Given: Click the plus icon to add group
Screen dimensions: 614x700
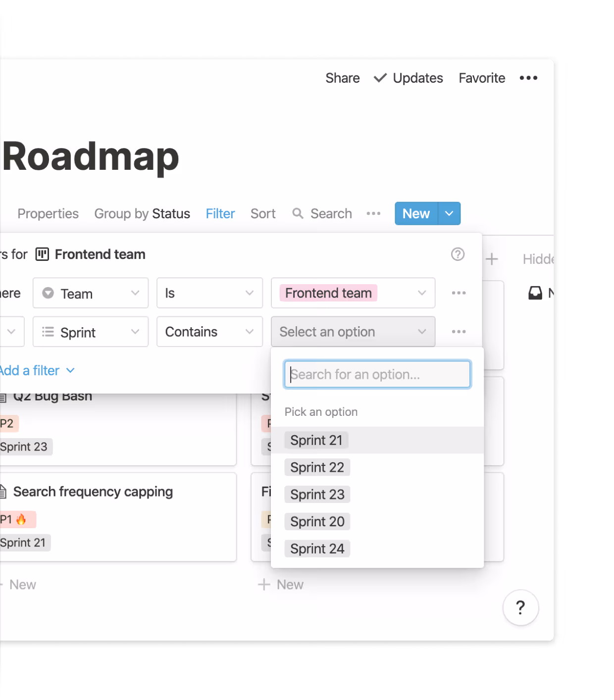Looking at the screenshot, I should click(x=492, y=259).
